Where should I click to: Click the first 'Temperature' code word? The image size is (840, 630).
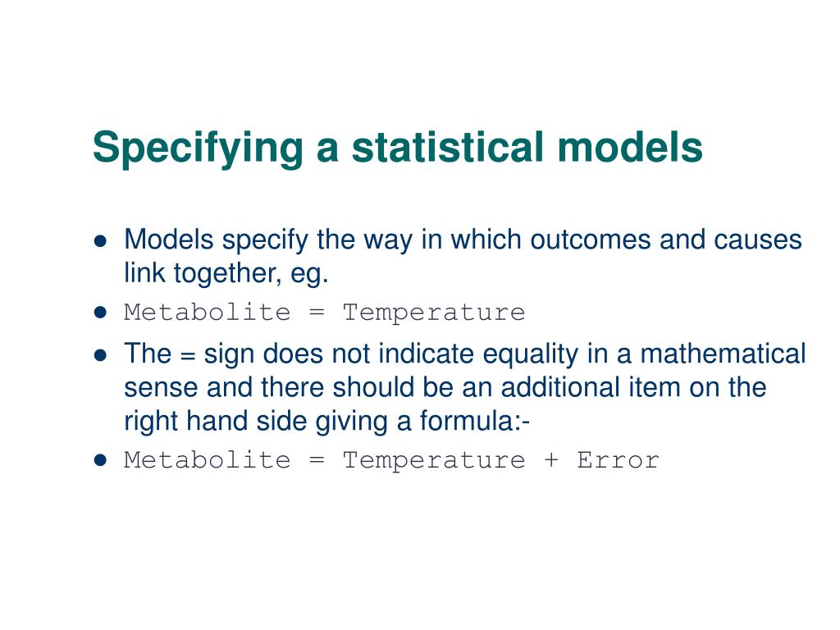(434, 313)
